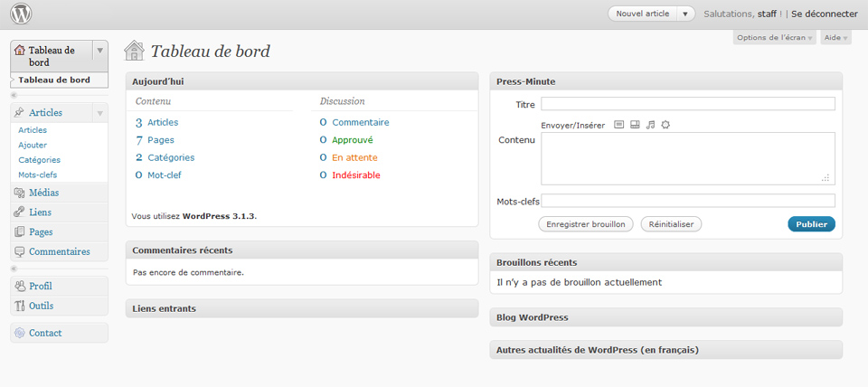Click the add video media icon
Image resolution: width=868 pixels, height=387 pixels.
(x=635, y=125)
